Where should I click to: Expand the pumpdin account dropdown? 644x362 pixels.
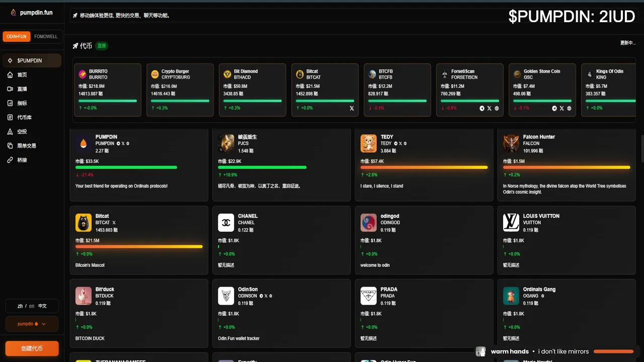tap(32, 324)
